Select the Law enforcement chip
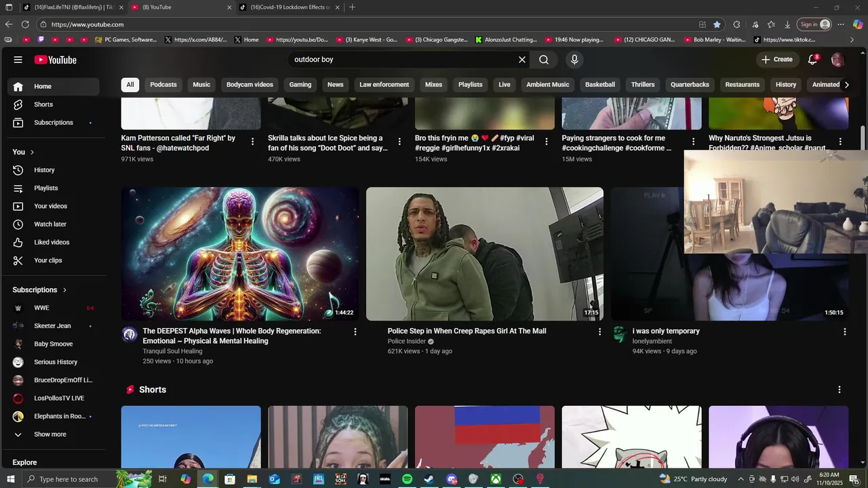 point(384,85)
